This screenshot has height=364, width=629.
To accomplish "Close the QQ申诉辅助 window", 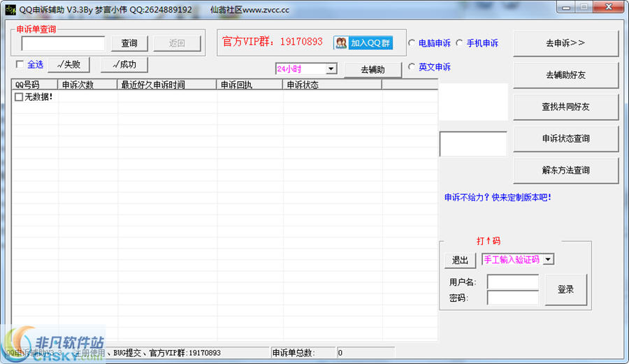I will [x=609, y=7].
